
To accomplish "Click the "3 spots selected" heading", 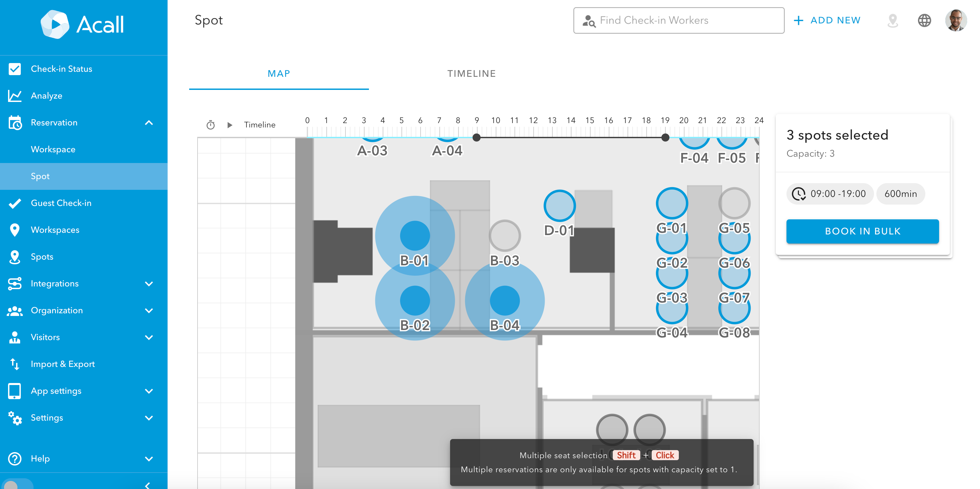I will tap(837, 135).
